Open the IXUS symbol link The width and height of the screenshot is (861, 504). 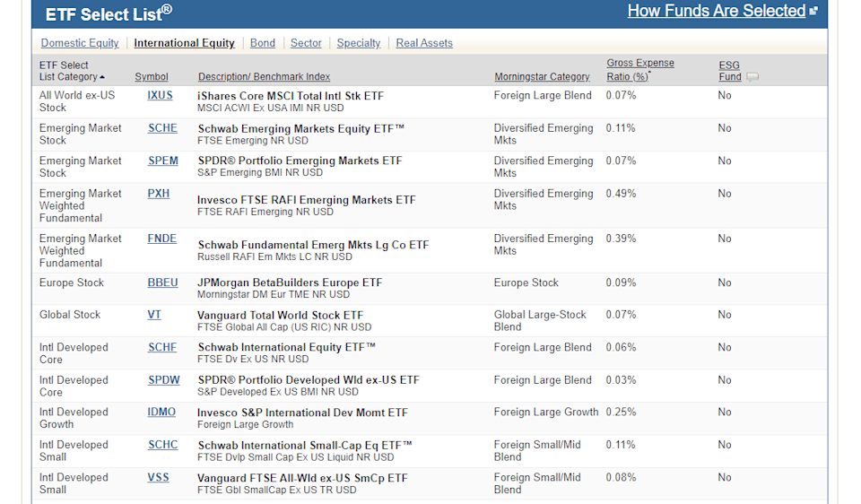coord(160,95)
